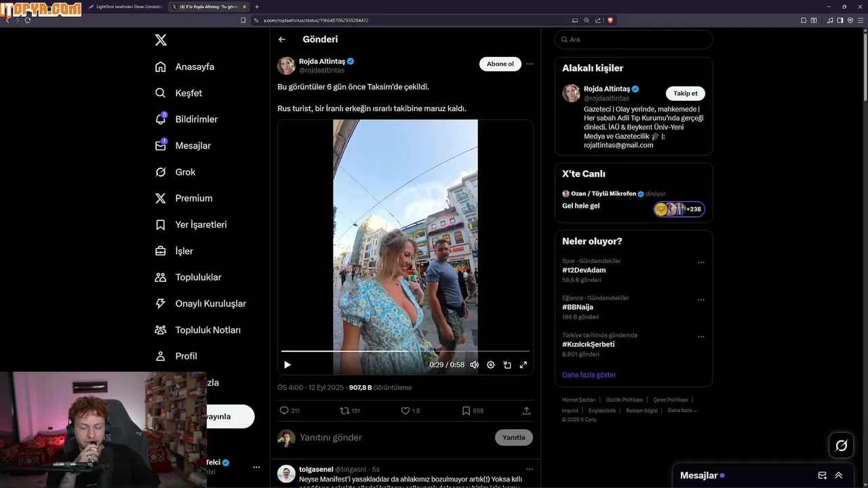The height and width of the screenshot is (488, 868).
Task: Compose new message in Mesajlar drawer
Action: [823, 475]
